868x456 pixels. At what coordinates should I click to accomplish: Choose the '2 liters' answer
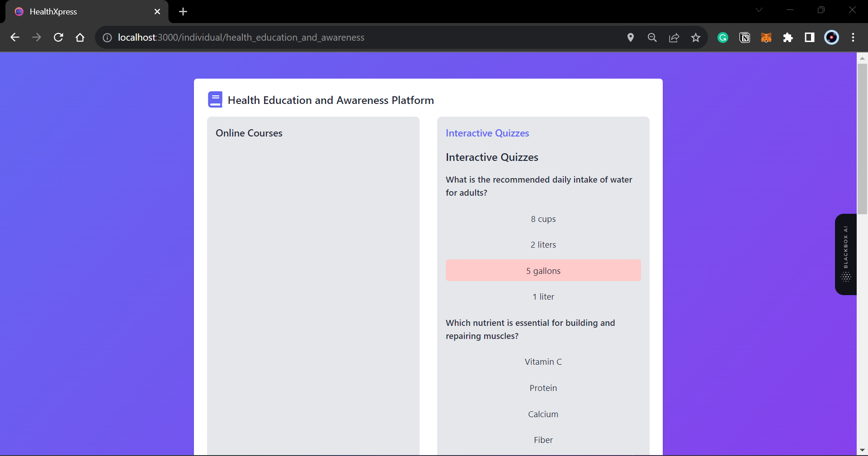tap(543, 245)
